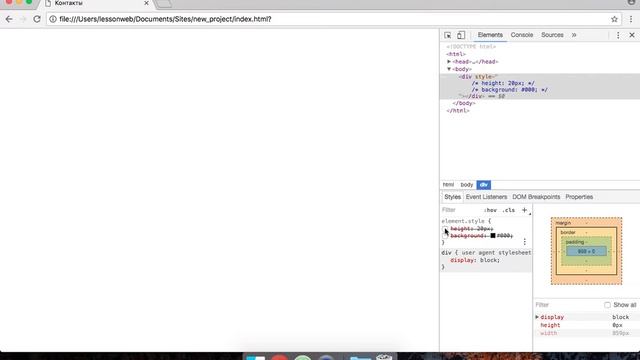Expand the display computed property
The height and width of the screenshot is (360, 640).
click(x=537, y=317)
